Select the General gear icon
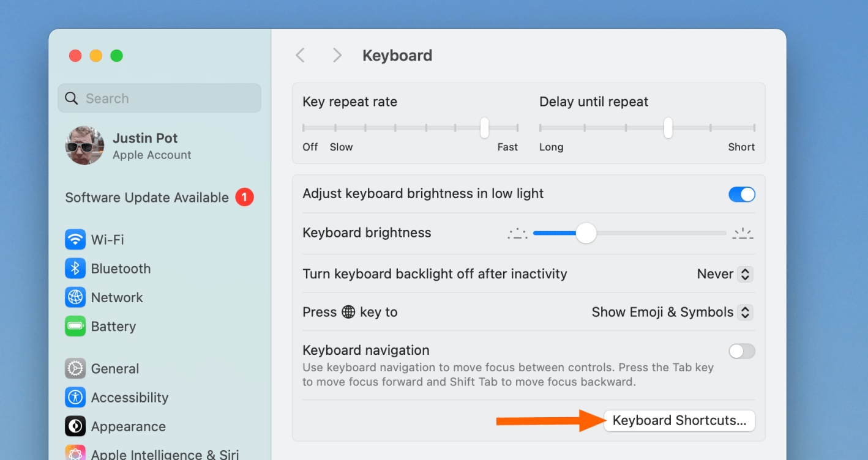Screen dimensions: 868x460 tap(75, 368)
